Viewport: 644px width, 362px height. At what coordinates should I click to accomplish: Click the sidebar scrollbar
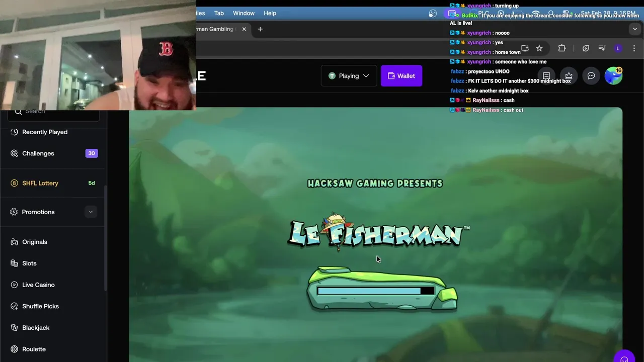pyautogui.click(x=105, y=237)
